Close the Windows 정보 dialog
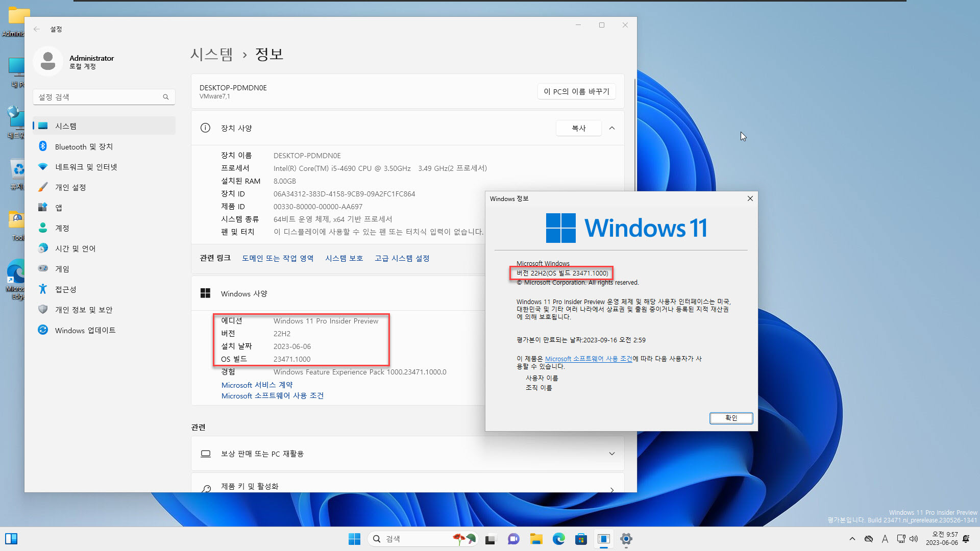The height and width of the screenshot is (551, 980). tap(750, 198)
